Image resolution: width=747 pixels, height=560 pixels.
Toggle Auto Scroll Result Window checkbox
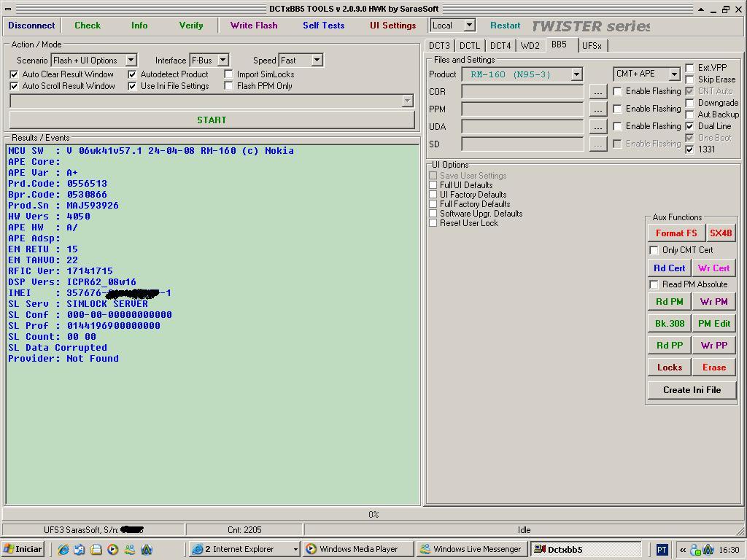[x=15, y=86]
